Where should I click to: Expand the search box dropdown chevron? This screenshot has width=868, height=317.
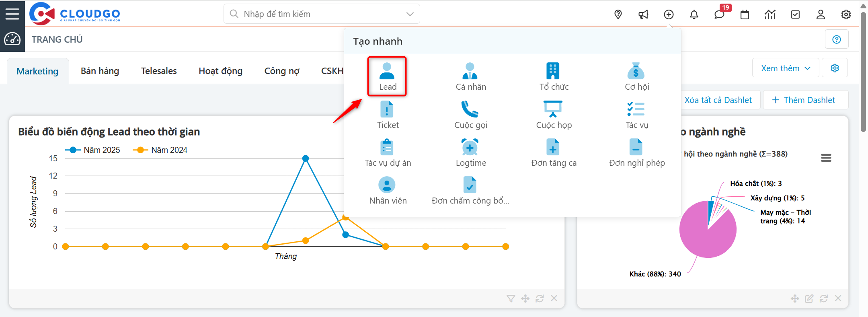410,14
